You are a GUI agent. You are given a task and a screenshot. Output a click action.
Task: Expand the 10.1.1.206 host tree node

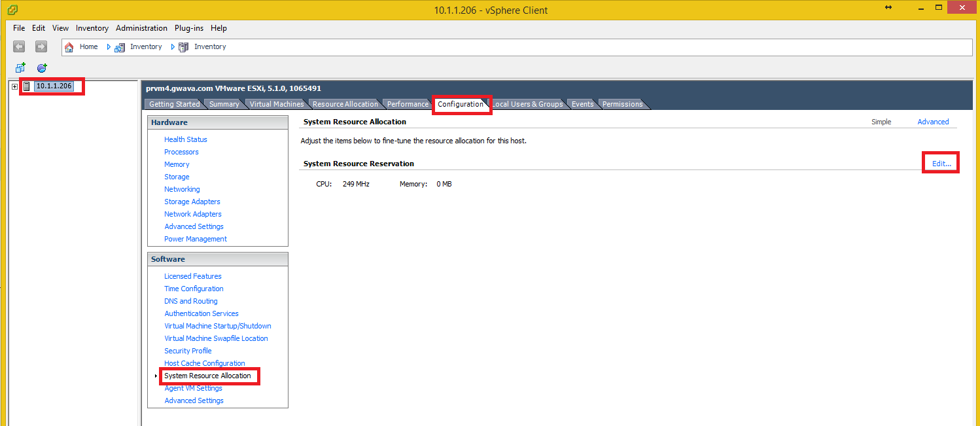pyautogui.click(x=15, y=86)
